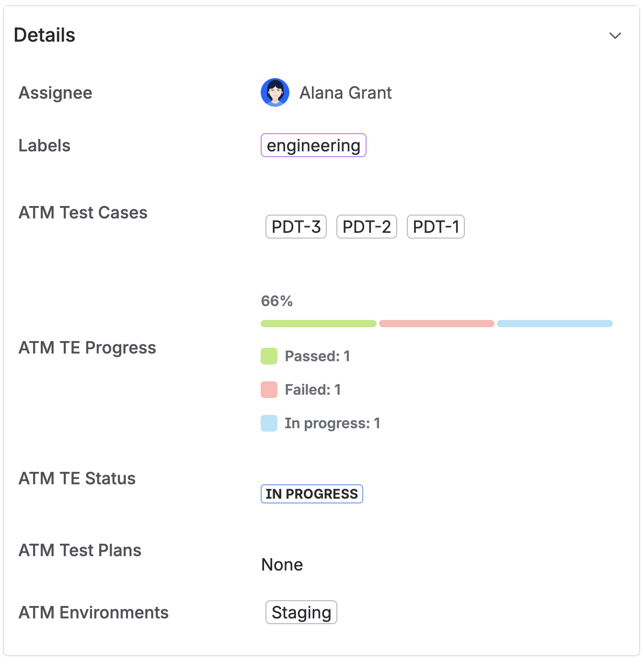Click the green Passed legend swatch
This screenshot has width=644, height=662.
[269, 356]
